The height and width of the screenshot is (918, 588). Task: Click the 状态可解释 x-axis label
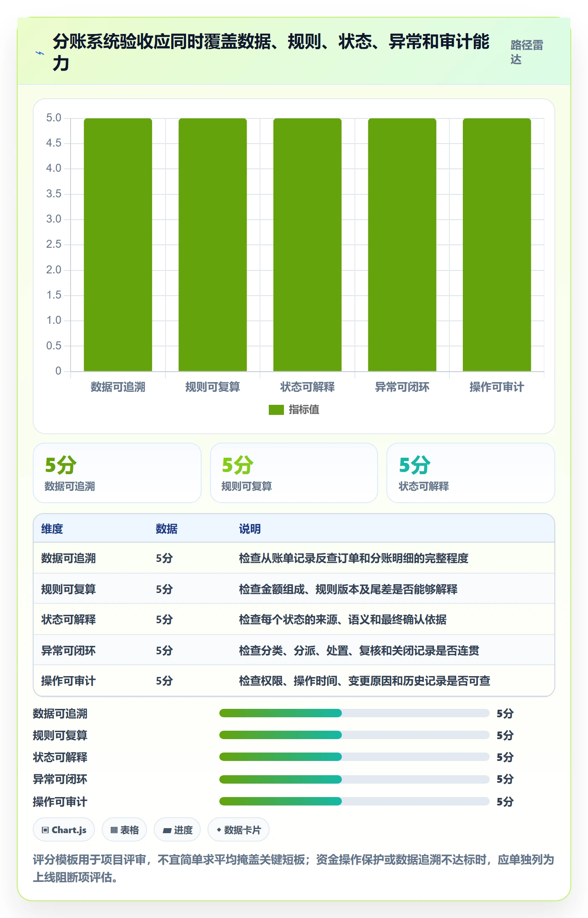(307, 387)
